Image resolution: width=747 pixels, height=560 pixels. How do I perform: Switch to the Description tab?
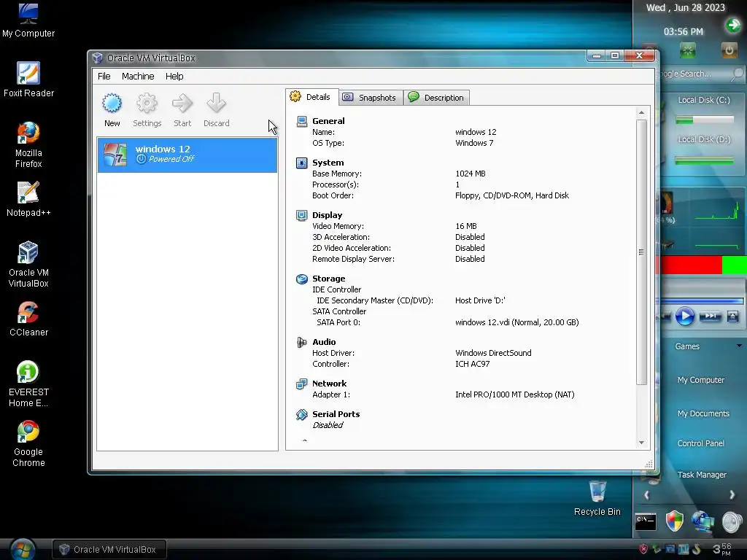pos(437,98)
